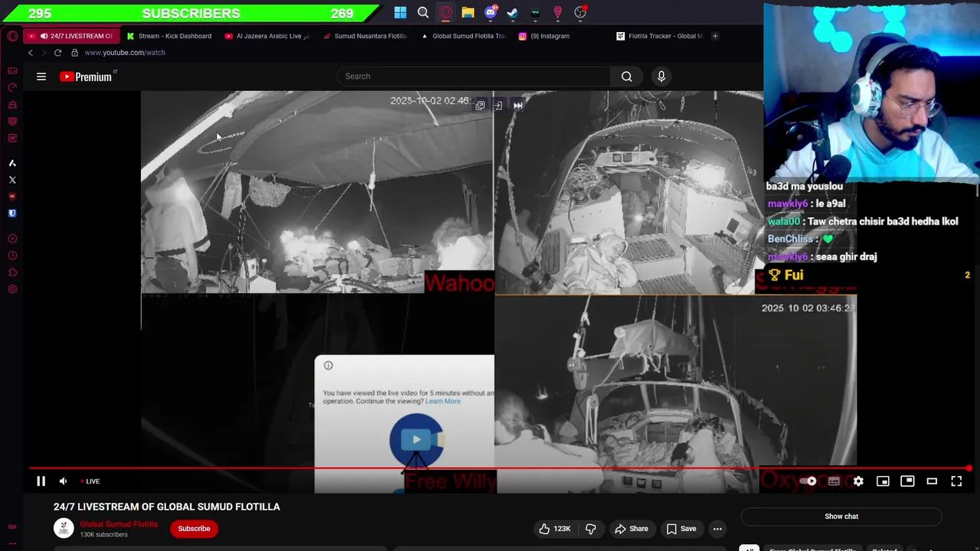Image resolution: width=980 pixels, height=551 pixels.
Task: Click the YouTube search magnifier button
Action: coord(626,77)
